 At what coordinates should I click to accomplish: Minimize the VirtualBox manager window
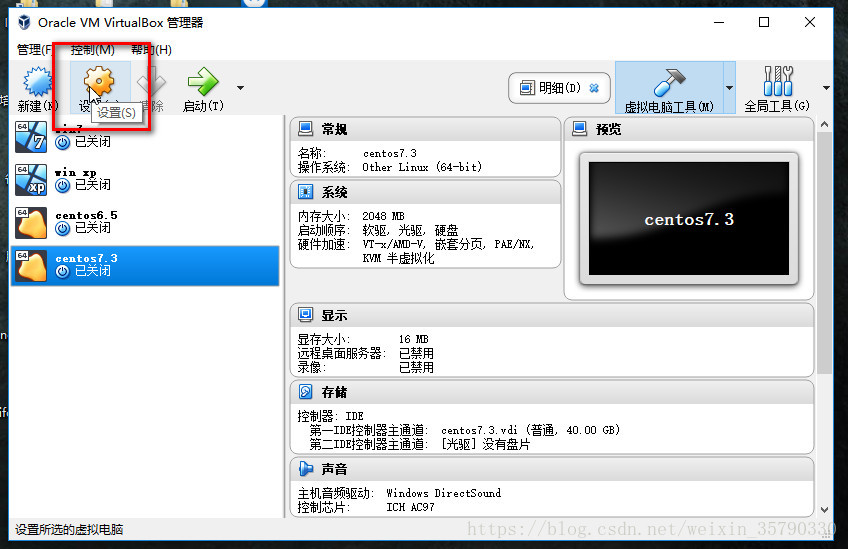pyautogui.click(x=719, y=22)
